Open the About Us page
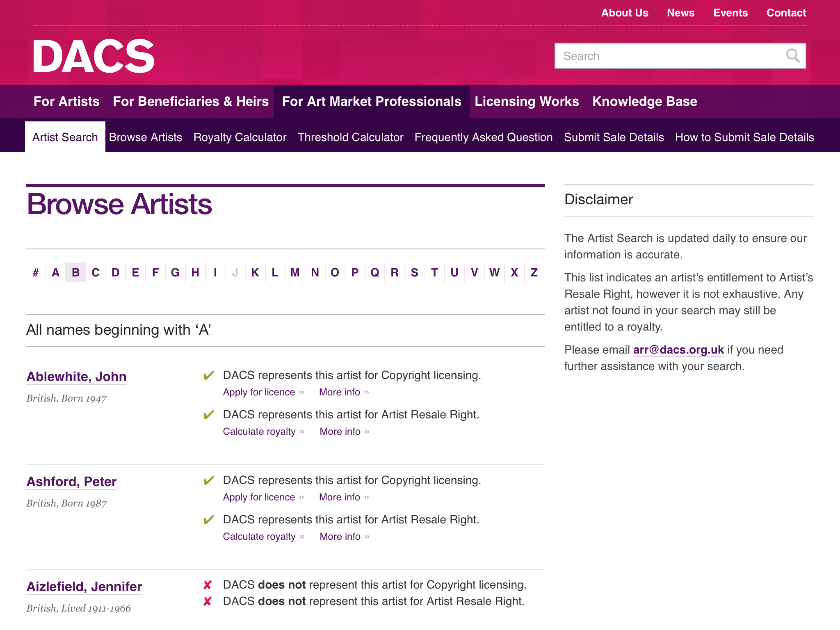This screenshot has width=840, height=630. [625, 13]
